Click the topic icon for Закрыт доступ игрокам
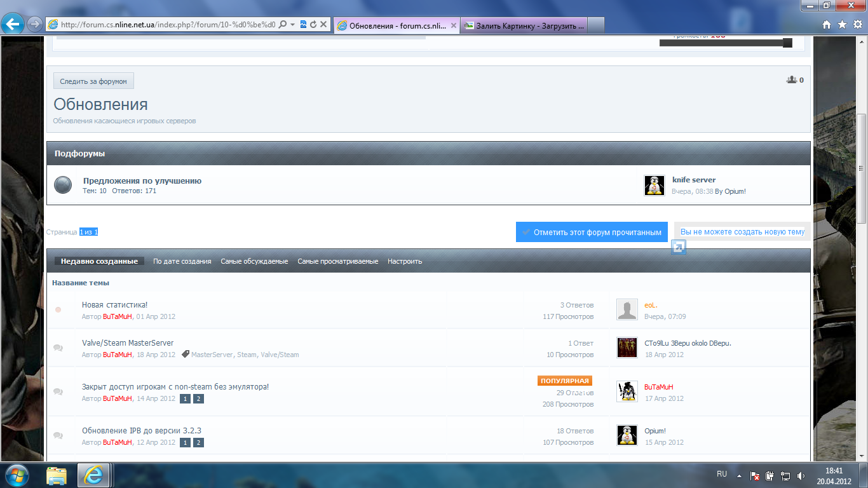This screenshot has height=488, width=868. (58, 391)
